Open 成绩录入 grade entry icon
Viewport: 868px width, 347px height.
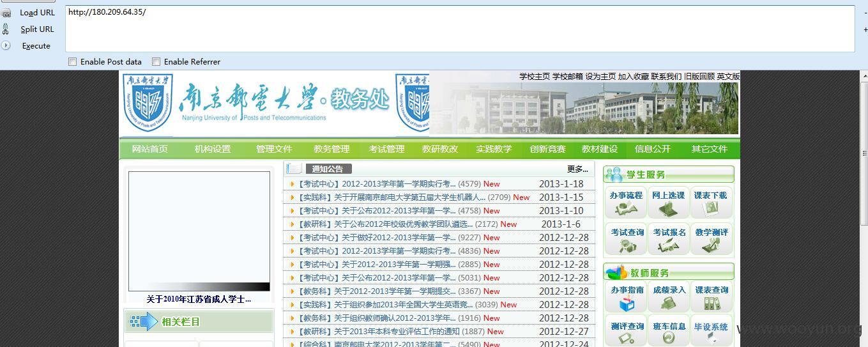(669, 297)
